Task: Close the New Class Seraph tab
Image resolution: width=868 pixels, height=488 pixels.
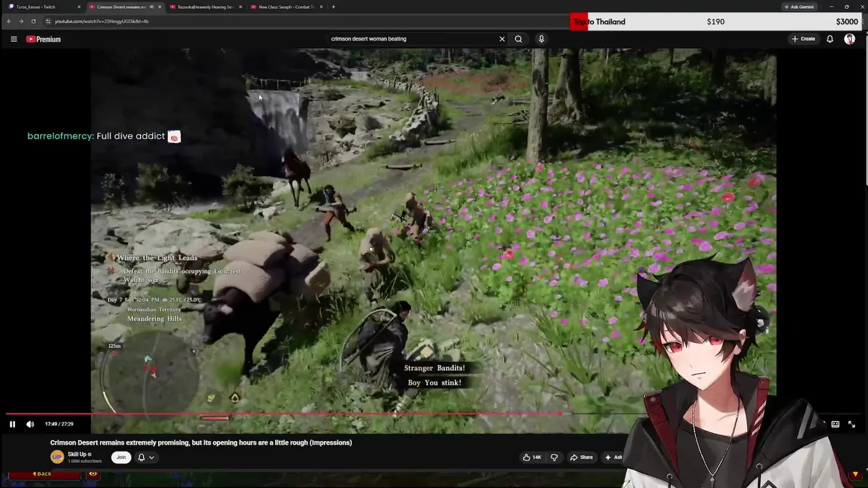Action: click(x=321, y=7)
